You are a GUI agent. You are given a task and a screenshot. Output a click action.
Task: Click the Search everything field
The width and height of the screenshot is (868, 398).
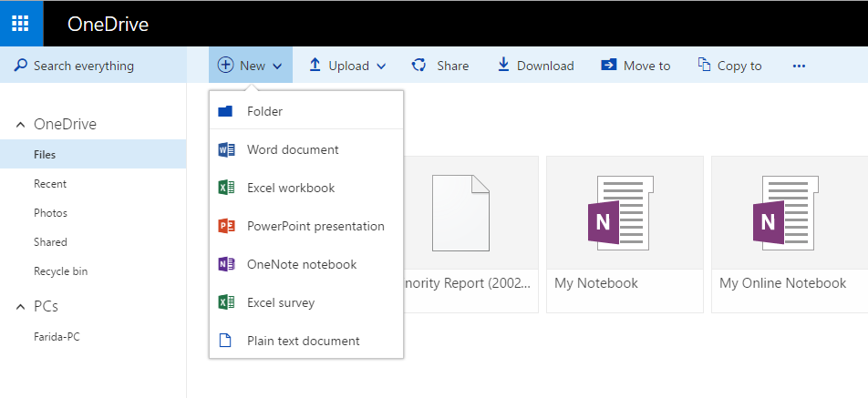pyautogui.click(x=93, y=66)
